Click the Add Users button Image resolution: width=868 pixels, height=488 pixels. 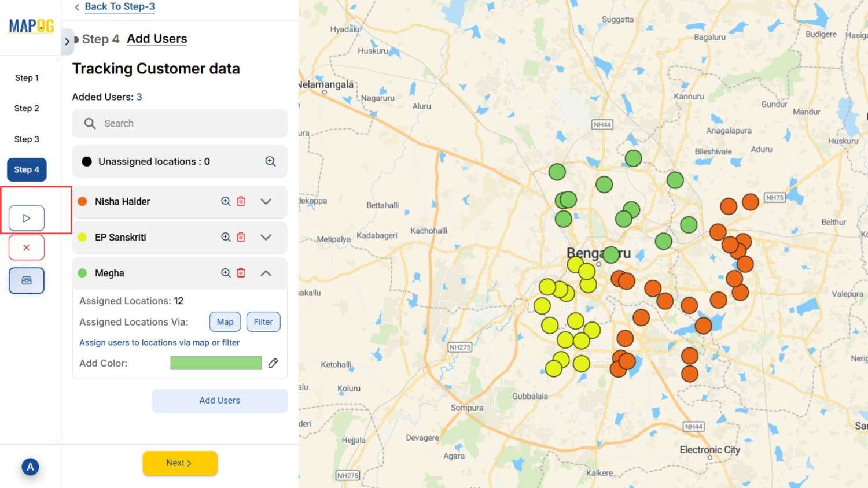tap(219, 400)
